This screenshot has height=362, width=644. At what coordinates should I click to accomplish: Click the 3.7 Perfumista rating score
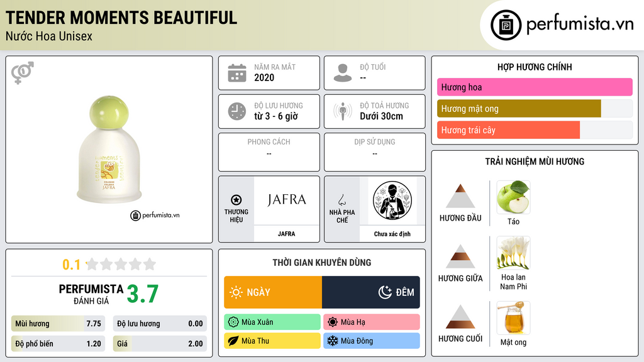tap(143, 294)
